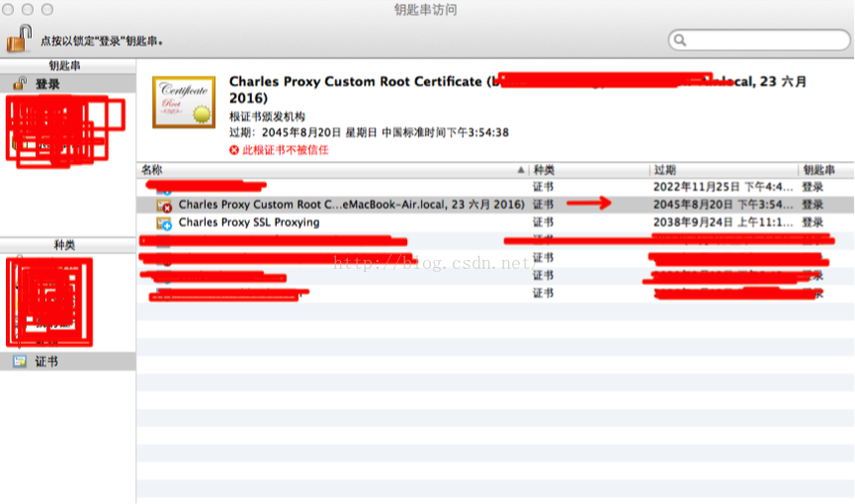Click the red error icon beside 此根证书不被信任

click(x=234, y=150)
